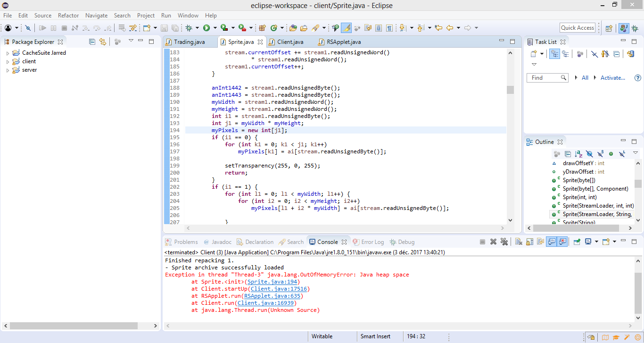Collapse All in Package Explorer
The height and width of the screenshot is (343, 644).
click(x=92, y=42)
